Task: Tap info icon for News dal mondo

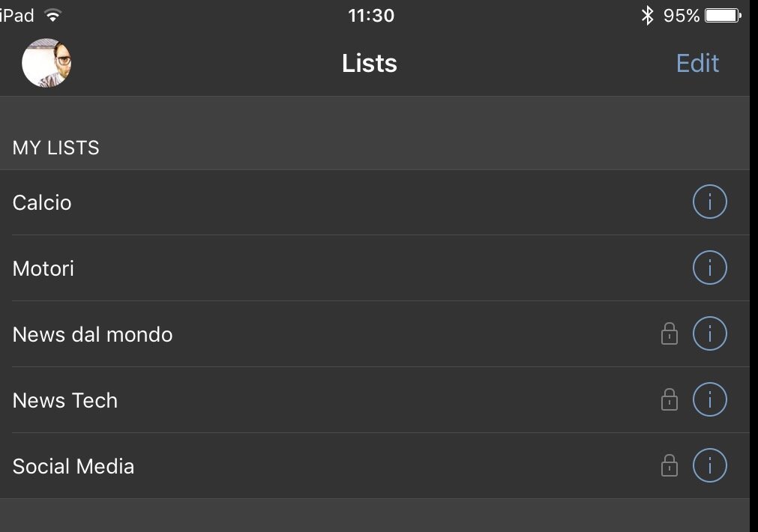Action: 710,333
